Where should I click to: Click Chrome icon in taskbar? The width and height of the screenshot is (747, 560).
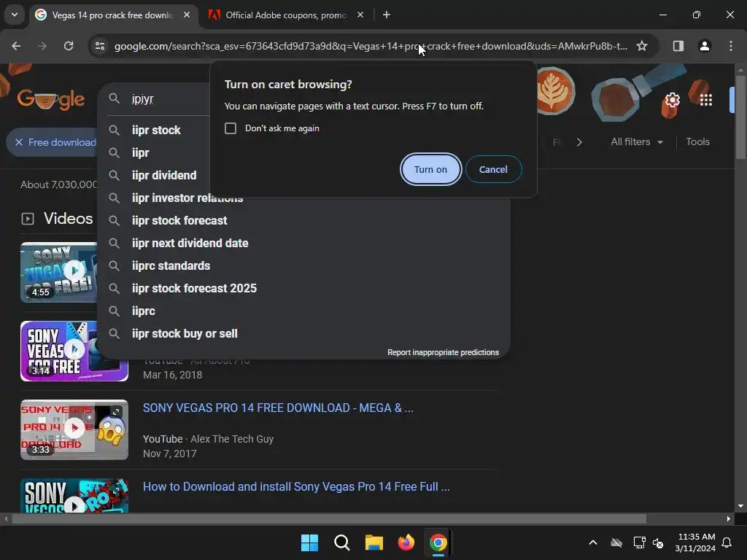438,542
